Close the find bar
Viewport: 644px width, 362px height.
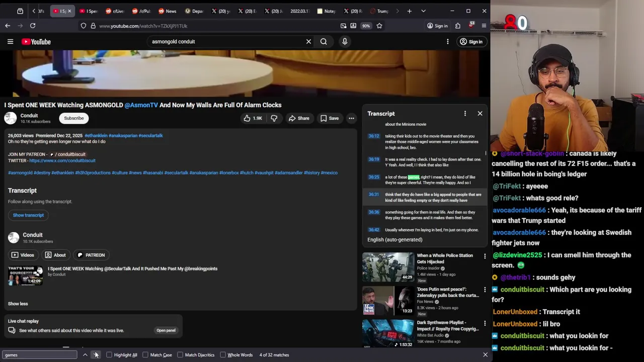tap(485, 355)
